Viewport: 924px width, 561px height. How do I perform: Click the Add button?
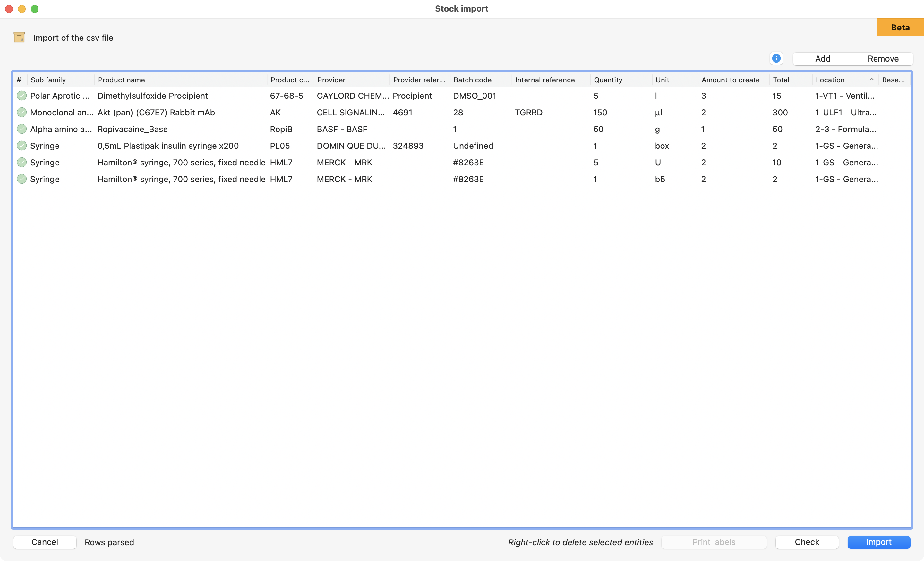pos(823,59)
